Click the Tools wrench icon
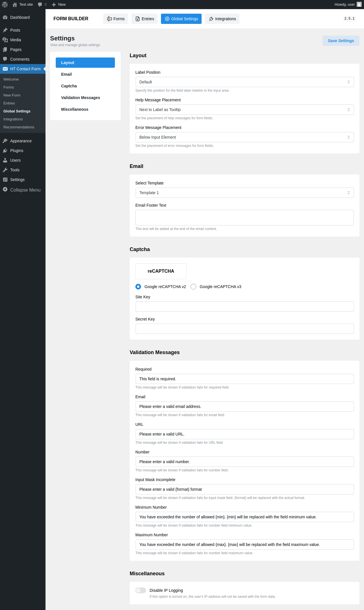The height and width of the screenshot is (610, 364). (5, 170)
